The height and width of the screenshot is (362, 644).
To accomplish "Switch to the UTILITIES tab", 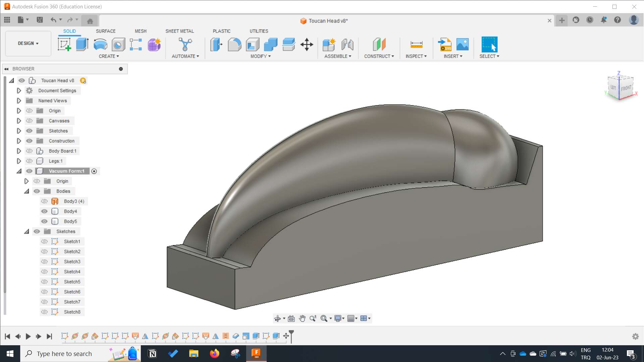I will 259,31.
